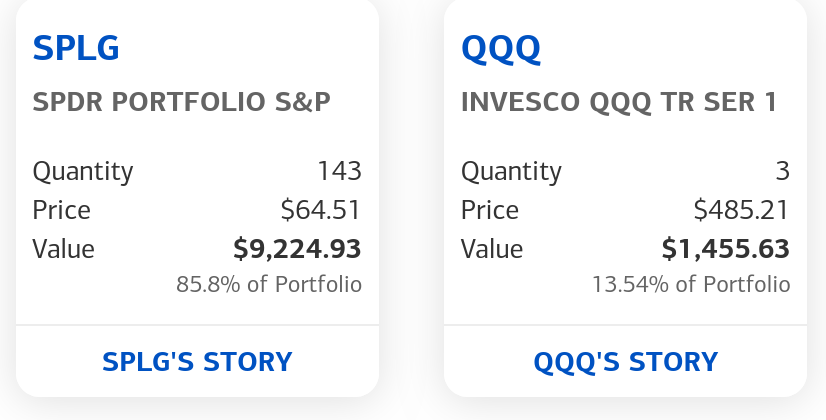Click the Value label in SPLG card
The height and width of the screenshot is (420, 826).
coord(63,248)
